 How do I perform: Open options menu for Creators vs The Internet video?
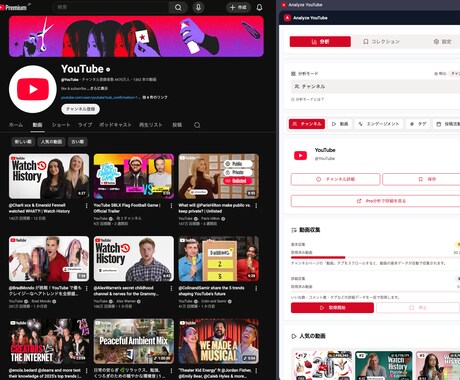coord(87,371)
